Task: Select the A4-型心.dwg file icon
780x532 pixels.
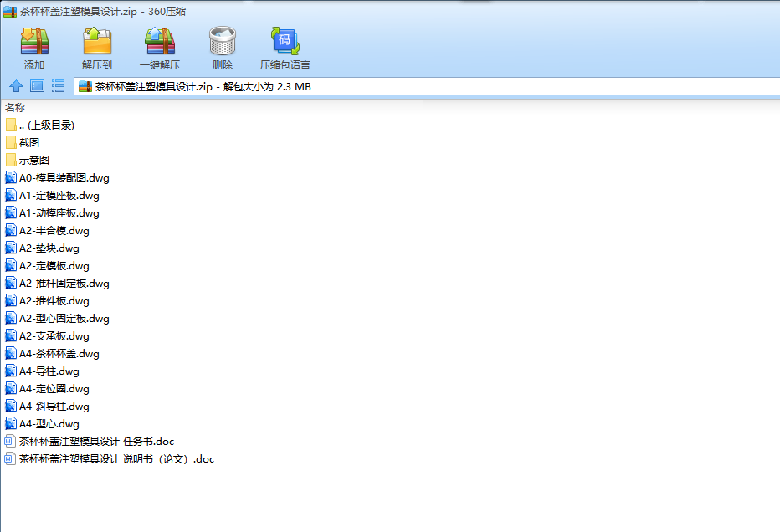Action: (x=11, y=423)
